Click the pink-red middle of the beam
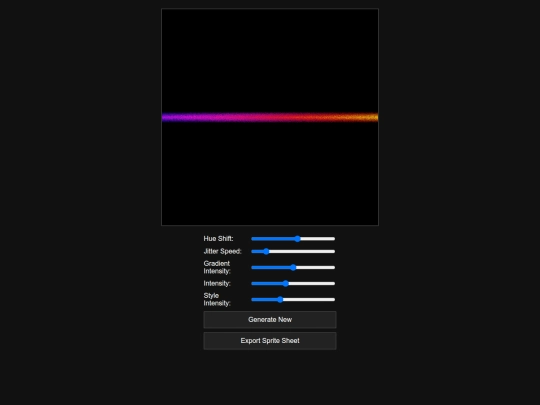Image resolution: width=540 pixels, height=405 pixels. tap(270, 117)
